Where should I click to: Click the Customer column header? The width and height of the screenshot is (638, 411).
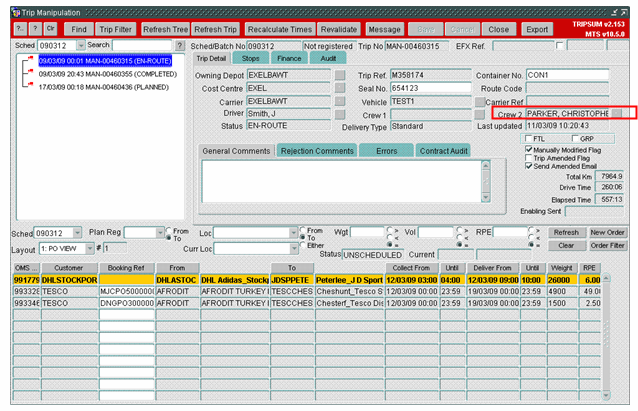coord(69,268)
